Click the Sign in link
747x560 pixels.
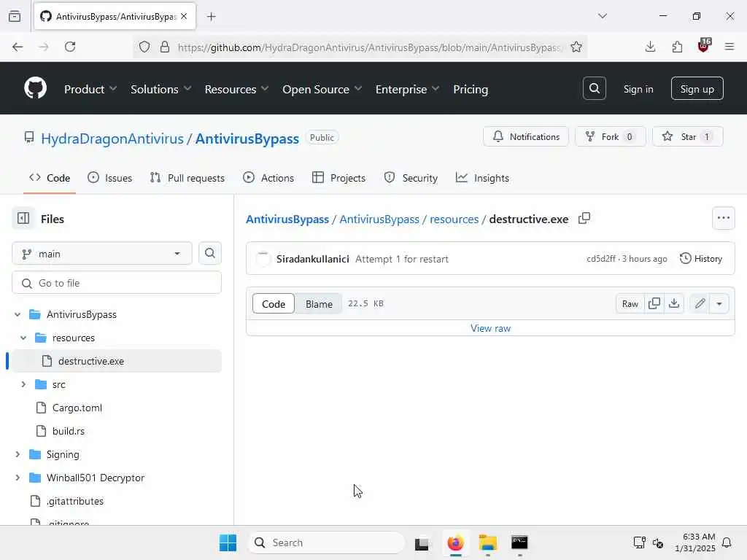[638, 89]
